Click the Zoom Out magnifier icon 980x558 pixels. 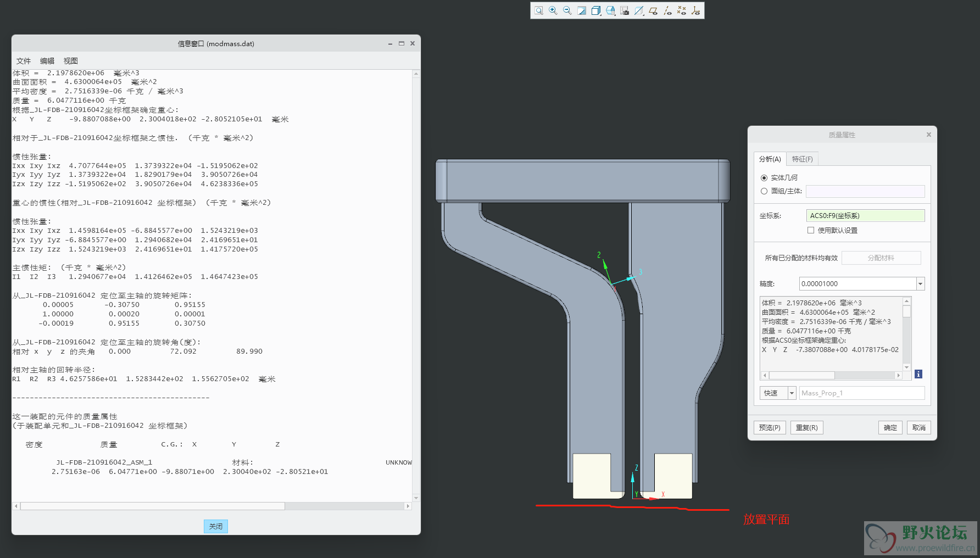[x=567, y=10]
